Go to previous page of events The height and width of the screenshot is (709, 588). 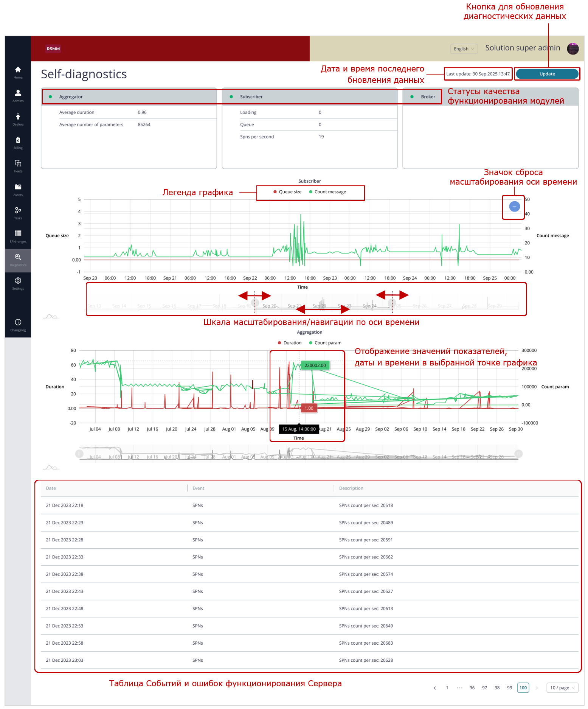(434, 688)
